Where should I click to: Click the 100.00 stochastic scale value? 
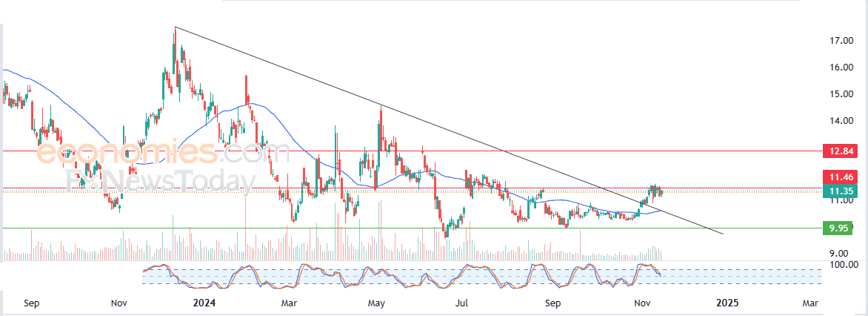[845, 265]
